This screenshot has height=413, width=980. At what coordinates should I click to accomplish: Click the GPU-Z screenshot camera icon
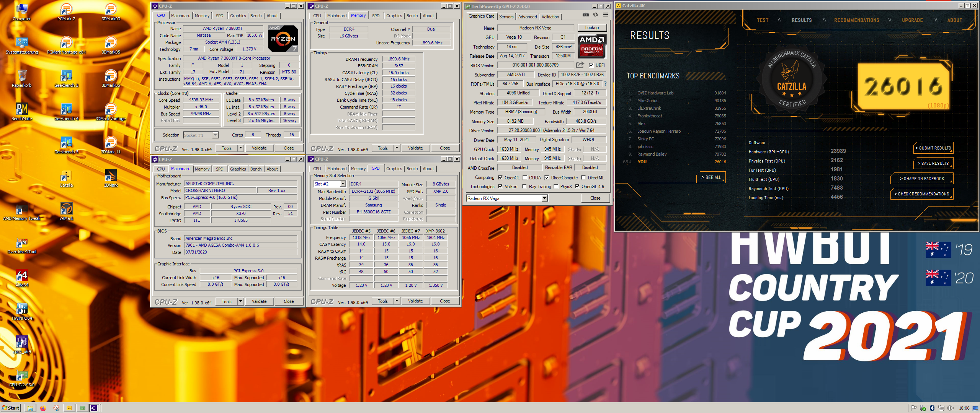click(x=586, y=15)
